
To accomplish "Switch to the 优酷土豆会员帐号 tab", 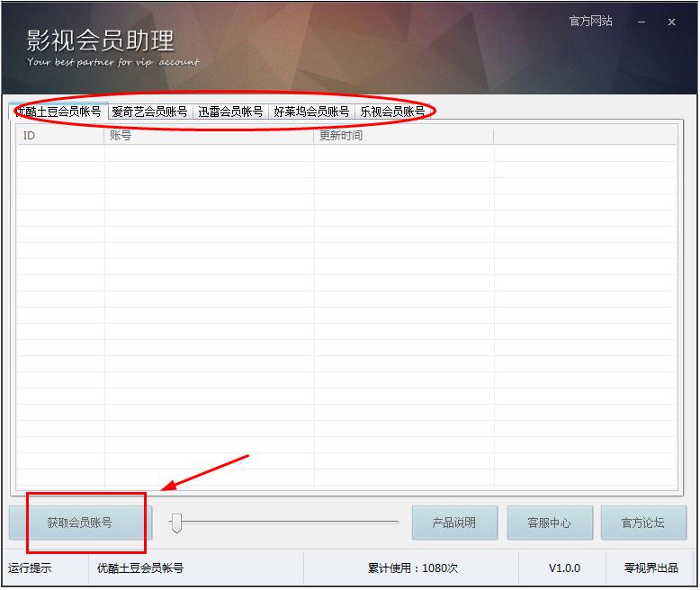I will (58, 112).
